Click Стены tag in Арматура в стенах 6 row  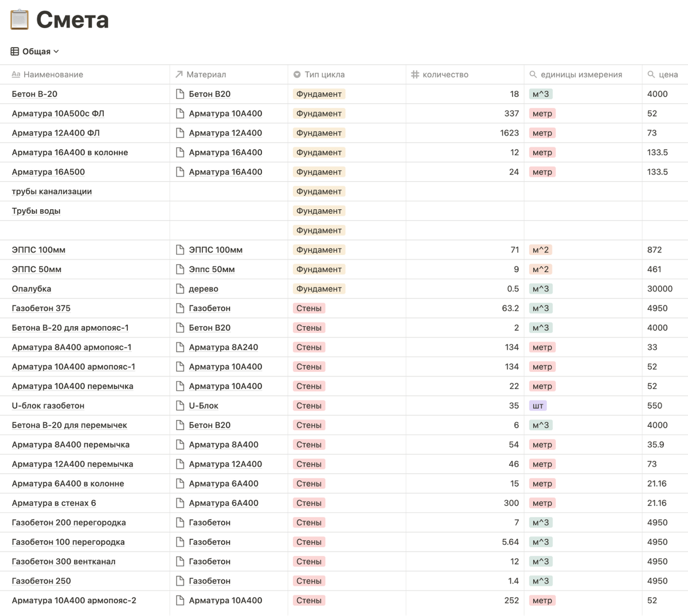[x=309, y=503]
